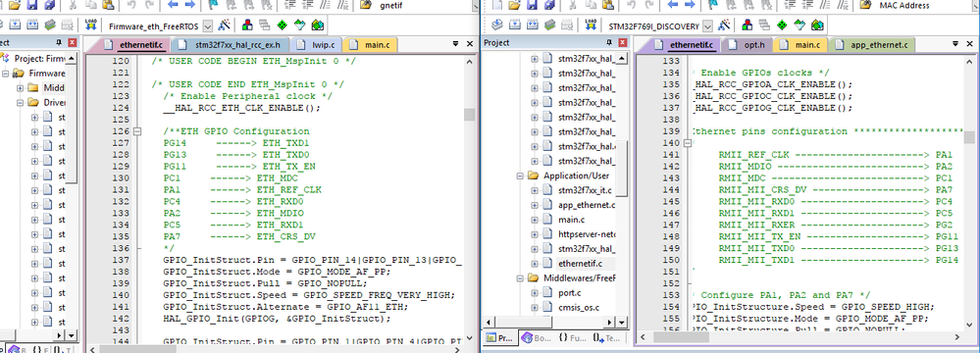Close the left window Project panel

[73, 43]
